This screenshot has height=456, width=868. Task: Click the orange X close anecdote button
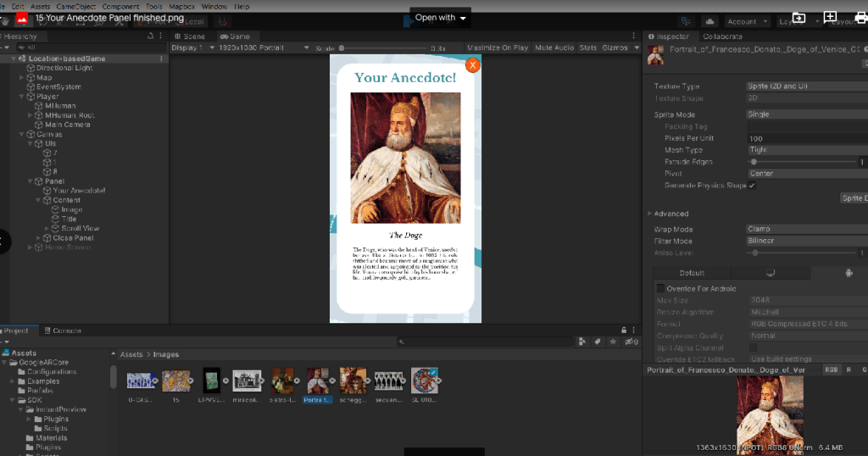(472, 65)
